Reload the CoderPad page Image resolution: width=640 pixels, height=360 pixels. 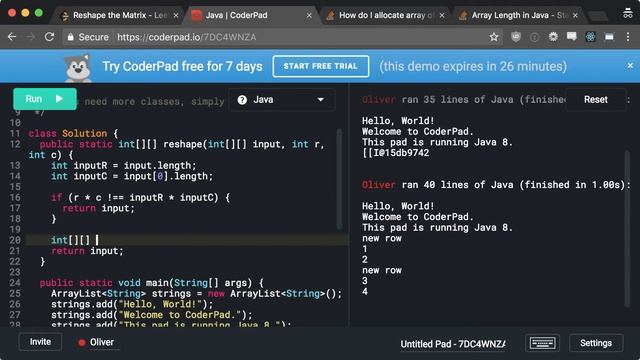pyautogui.click(x=49, y=37)
